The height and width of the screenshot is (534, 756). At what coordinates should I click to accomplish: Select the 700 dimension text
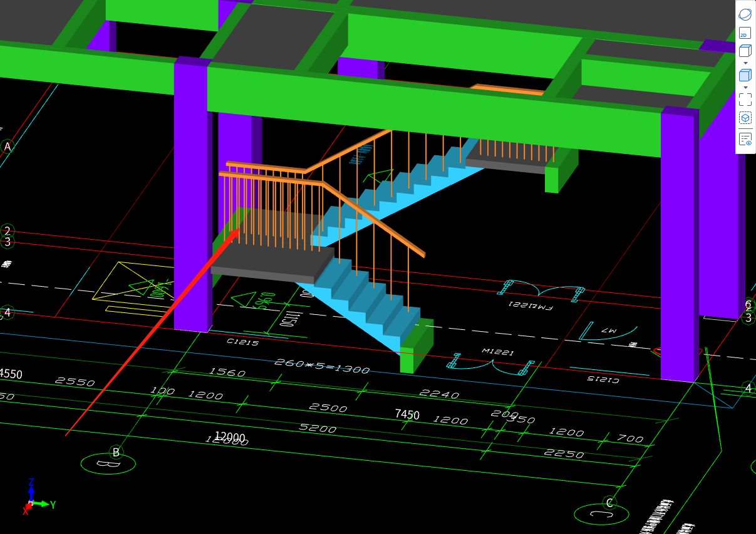pyautogui.click(x=630, y=438)
